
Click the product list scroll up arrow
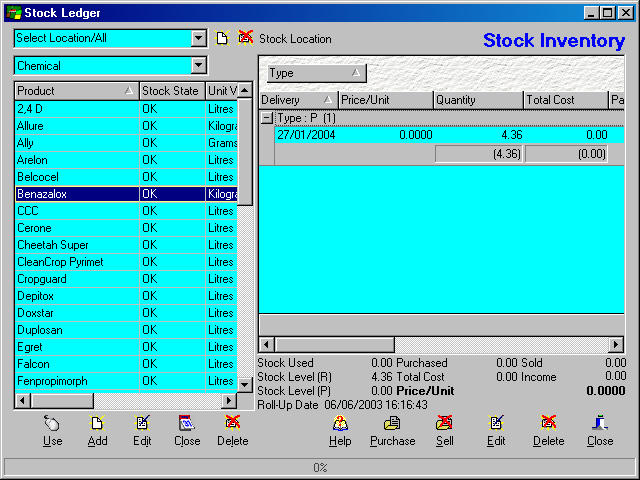tap(244, 90)
